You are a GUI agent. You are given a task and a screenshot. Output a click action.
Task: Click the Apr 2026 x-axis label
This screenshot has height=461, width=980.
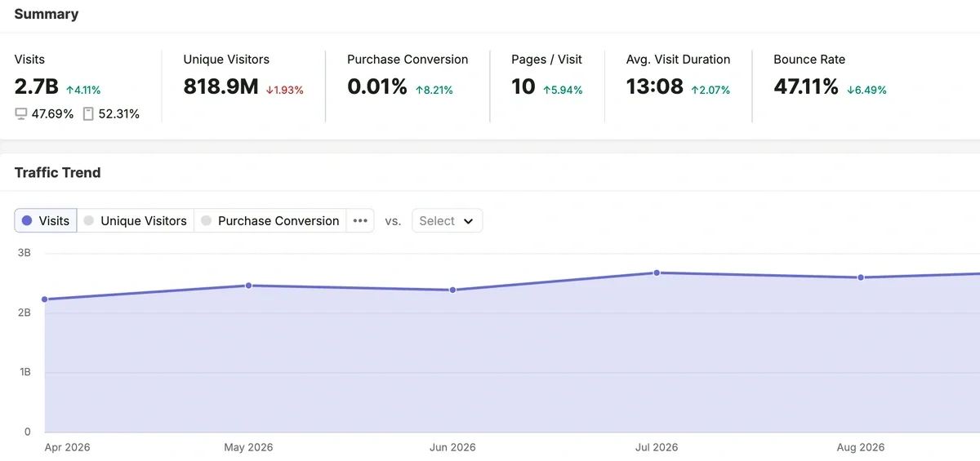[x=65, y=447]
